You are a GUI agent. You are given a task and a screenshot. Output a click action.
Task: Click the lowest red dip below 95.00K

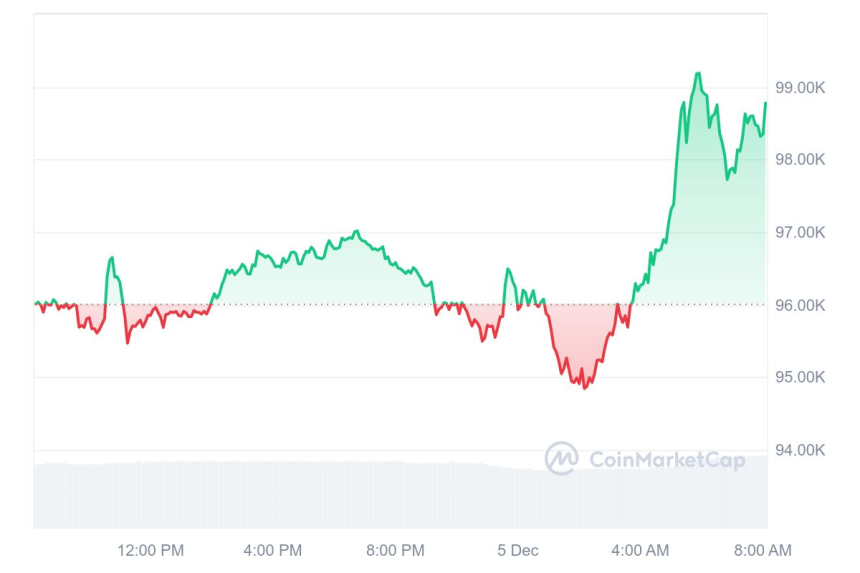point(585,386)
